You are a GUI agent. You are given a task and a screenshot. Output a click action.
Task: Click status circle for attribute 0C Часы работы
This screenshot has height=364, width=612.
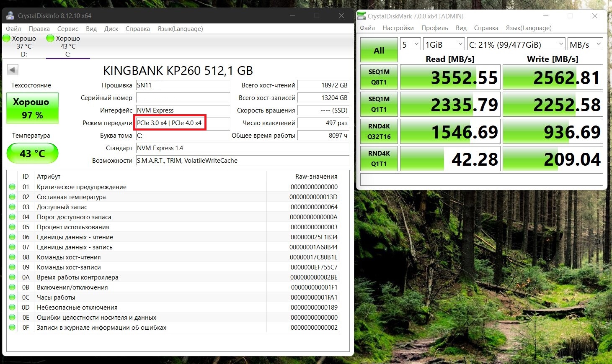tap(12, 297)
